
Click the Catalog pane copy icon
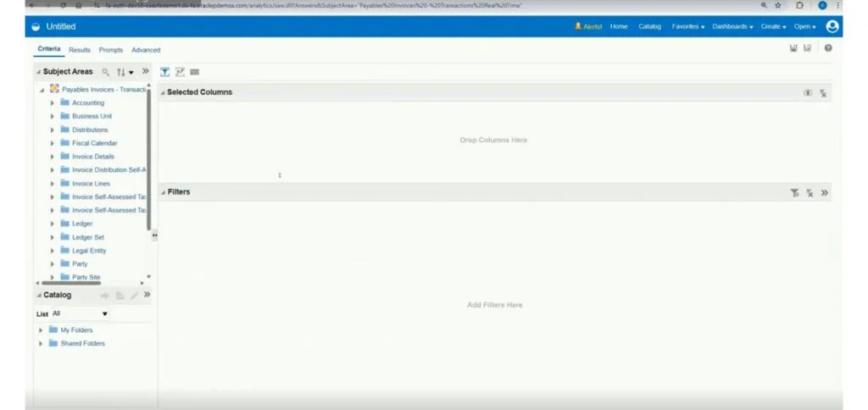click(x=120, y=296)
